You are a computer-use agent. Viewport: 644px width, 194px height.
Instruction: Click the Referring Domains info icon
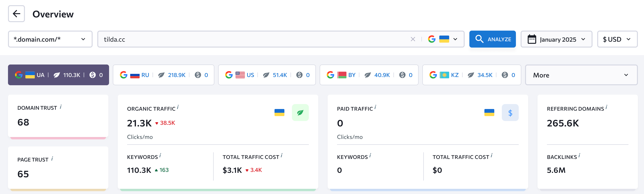click(x=606, y=107)
